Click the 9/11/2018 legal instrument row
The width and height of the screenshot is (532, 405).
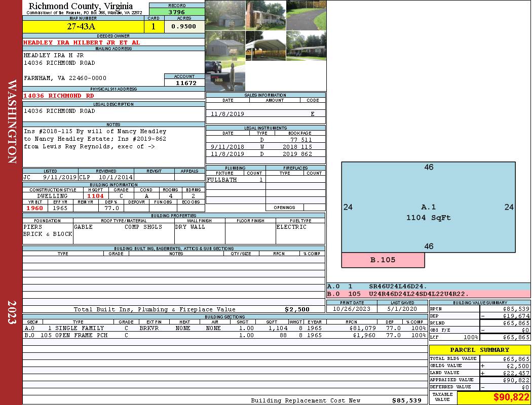tap(265, 146)
